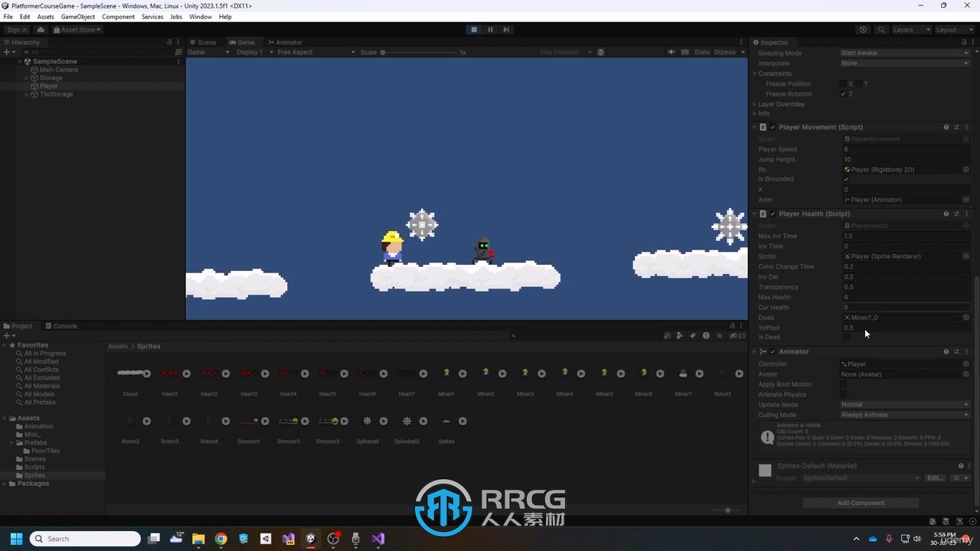The image size is (980, 551).
Task: Stop play mode with the stop button
Action: (x=474, y=29)
